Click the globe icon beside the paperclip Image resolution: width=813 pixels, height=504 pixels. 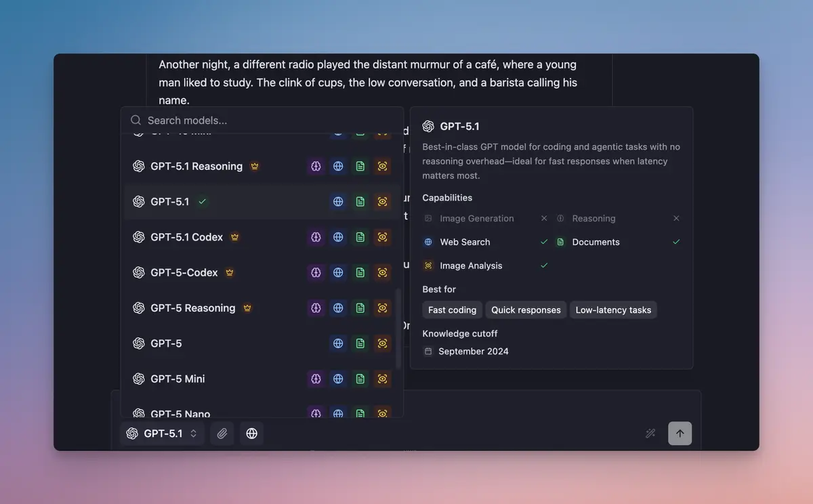(251, 433)
